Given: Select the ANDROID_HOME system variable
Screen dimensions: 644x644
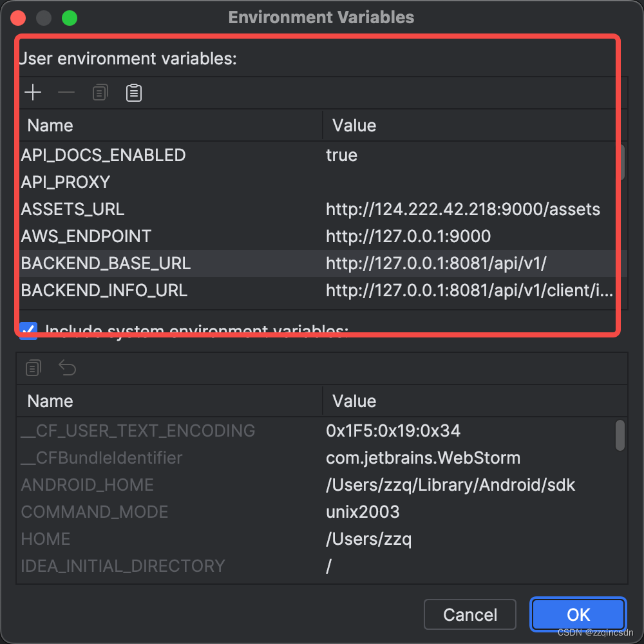Looking at the screenshot, I should coord(317,485).
